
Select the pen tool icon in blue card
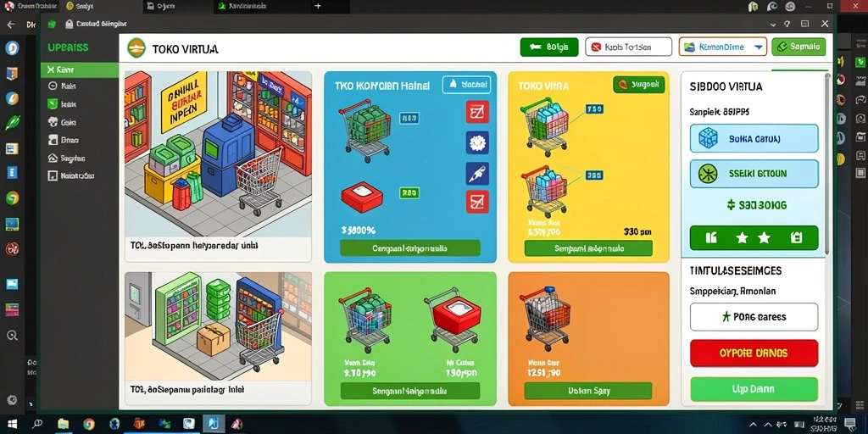476,173
